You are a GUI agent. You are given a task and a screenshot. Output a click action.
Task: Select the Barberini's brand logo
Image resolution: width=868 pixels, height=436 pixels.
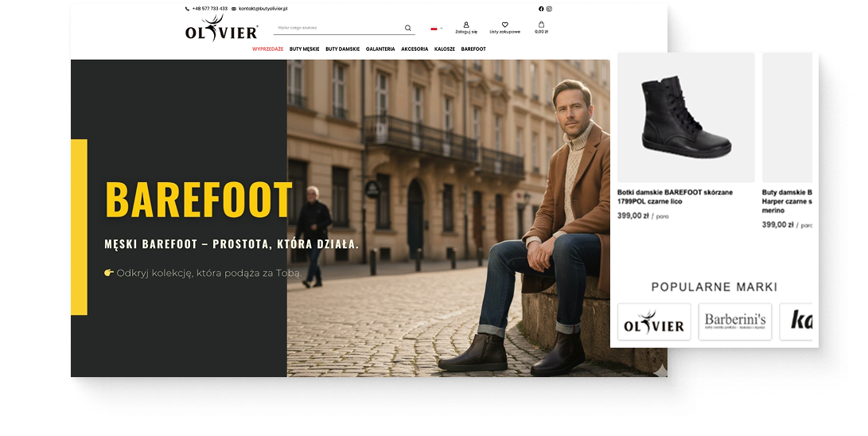point(734,321)
